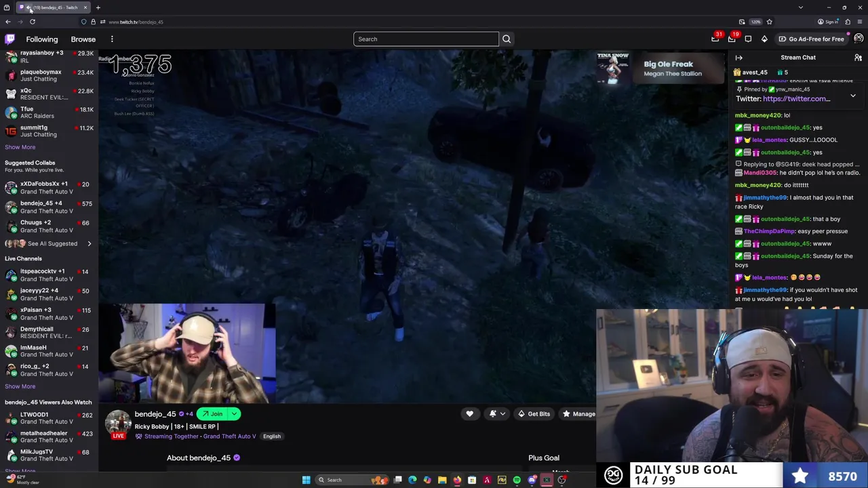Screen dimensions: 868x488
Task: Open plaqueboymax channel in sidebar
Action: 49,75
